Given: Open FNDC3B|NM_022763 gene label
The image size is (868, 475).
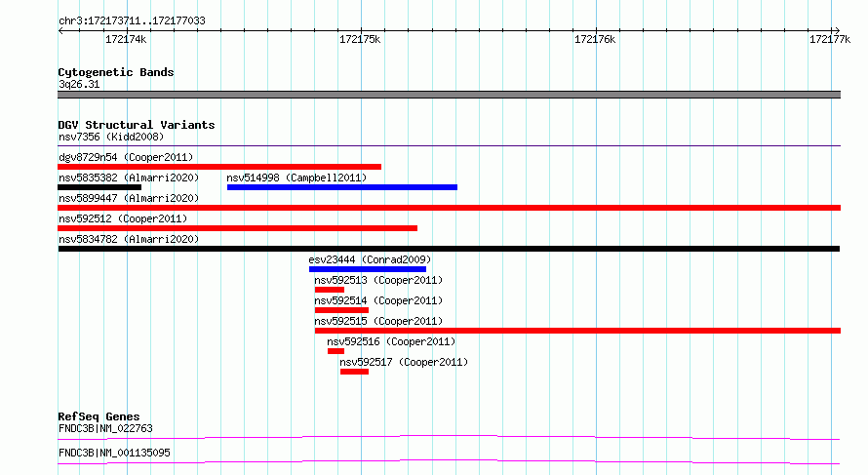Looking at the screenshot, I should (105, 428).
